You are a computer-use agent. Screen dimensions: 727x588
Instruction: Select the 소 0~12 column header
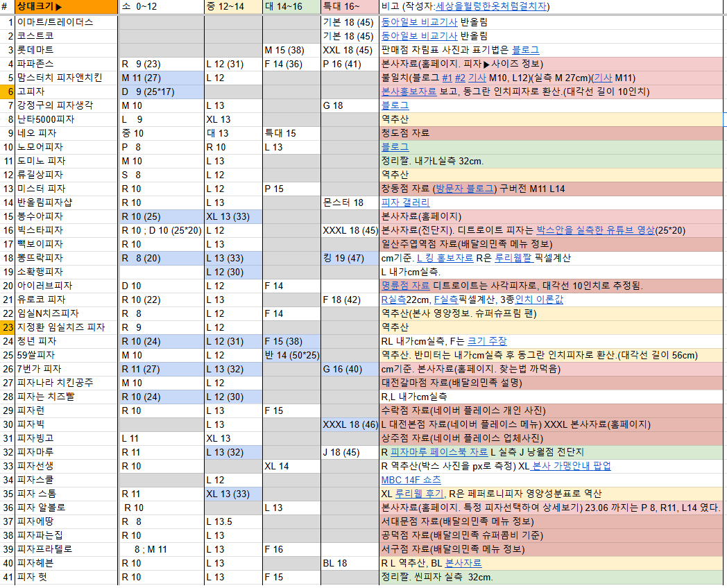pyautogui.click(x=162, y=6)
